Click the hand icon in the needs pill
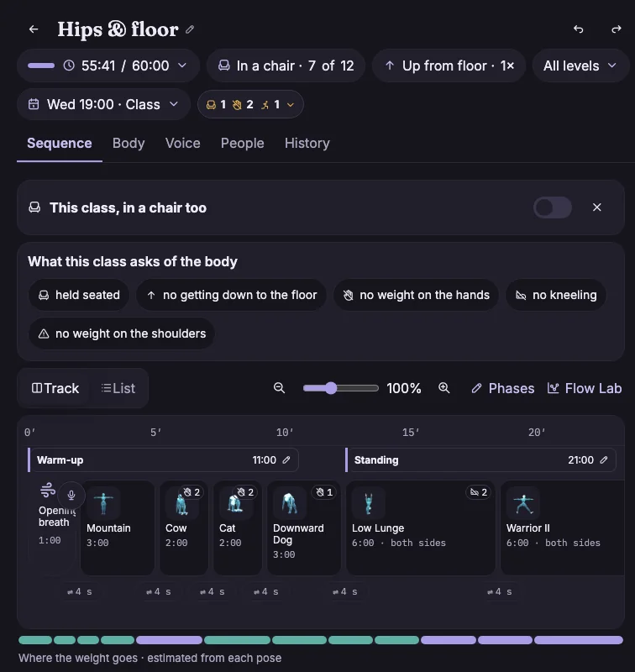This screenshot has width=635, height=672. (237, 104)
